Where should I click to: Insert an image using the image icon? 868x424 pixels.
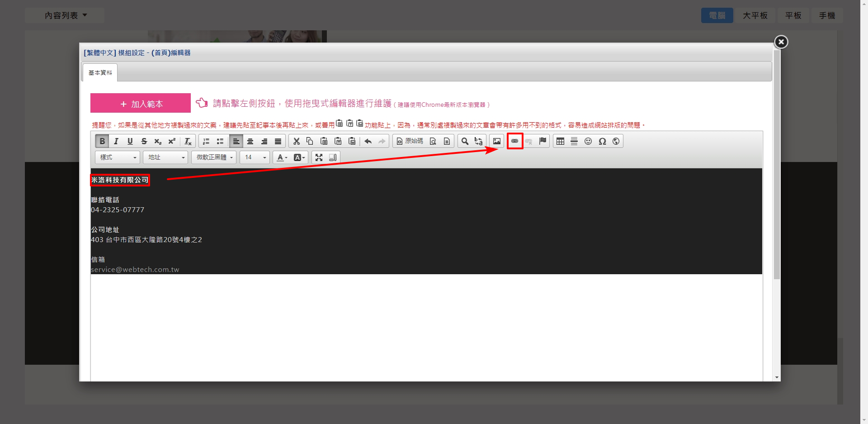click(x=496, y=141)
